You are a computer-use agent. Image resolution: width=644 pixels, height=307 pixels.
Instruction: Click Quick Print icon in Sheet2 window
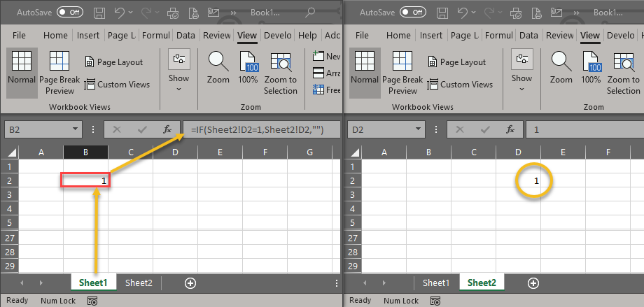click(515, 13)
